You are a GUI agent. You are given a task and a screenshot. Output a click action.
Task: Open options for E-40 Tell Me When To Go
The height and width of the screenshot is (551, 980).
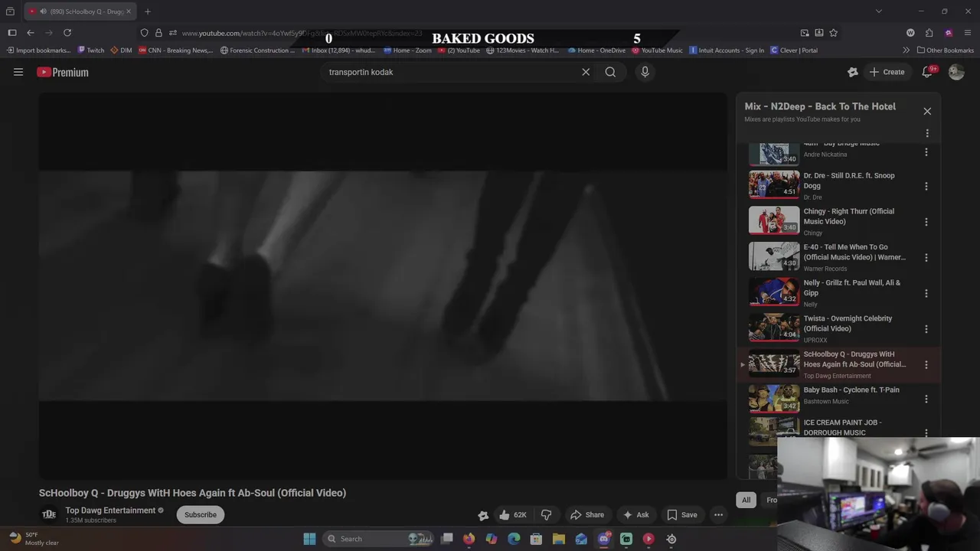point(926,258)
